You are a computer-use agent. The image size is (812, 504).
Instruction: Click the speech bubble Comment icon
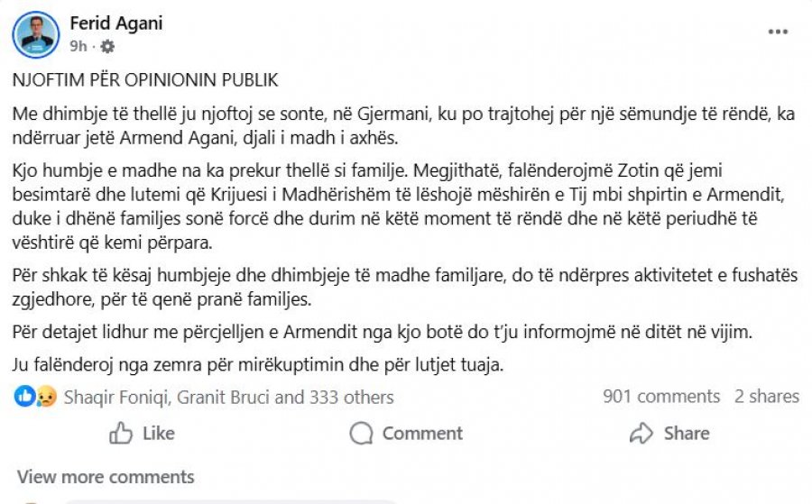[x=361, y=434]
